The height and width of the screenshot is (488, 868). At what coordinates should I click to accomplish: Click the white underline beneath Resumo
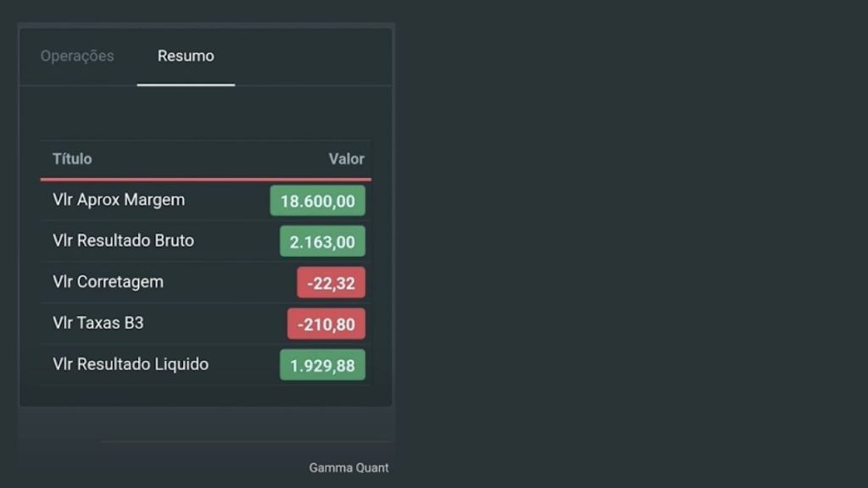[x=186, y=85]
